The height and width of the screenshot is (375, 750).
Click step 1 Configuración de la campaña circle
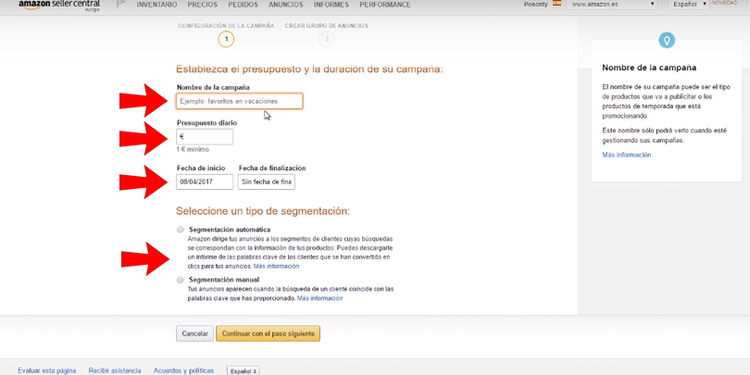[x=226, y=39]
